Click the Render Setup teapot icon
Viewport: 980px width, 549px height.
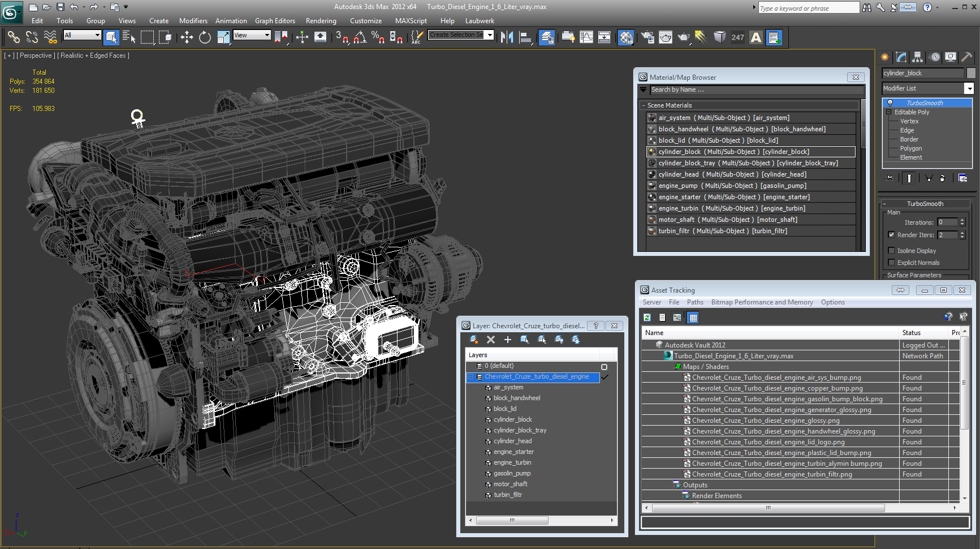(647, 37)
